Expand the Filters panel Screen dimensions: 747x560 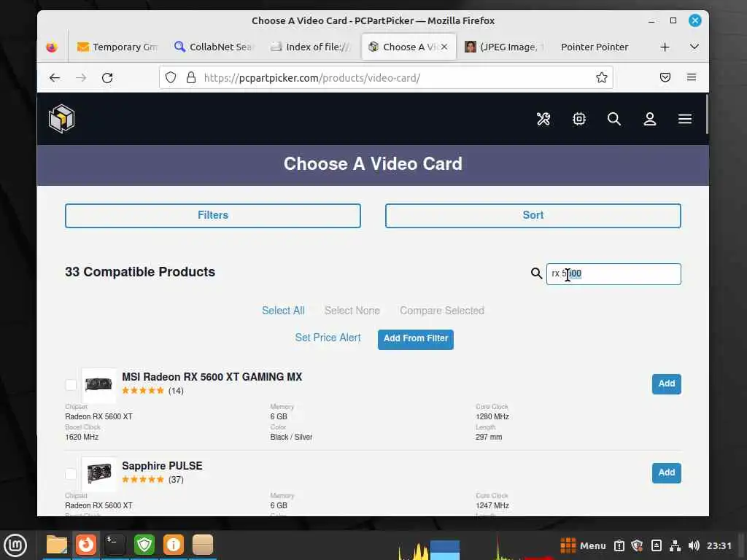(x=213, y=216)
